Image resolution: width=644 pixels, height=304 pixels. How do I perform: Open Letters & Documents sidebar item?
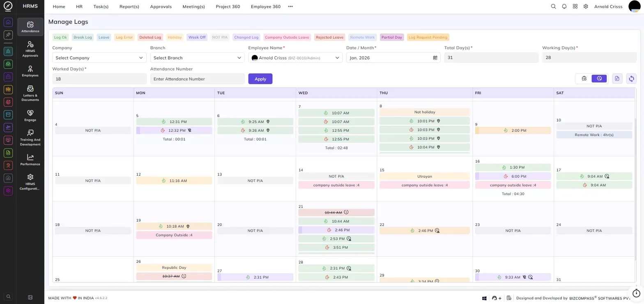click(30, 94)
